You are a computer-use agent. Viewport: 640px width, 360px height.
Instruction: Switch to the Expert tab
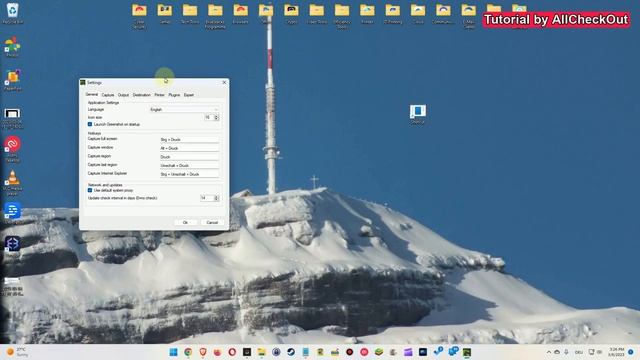189,95
